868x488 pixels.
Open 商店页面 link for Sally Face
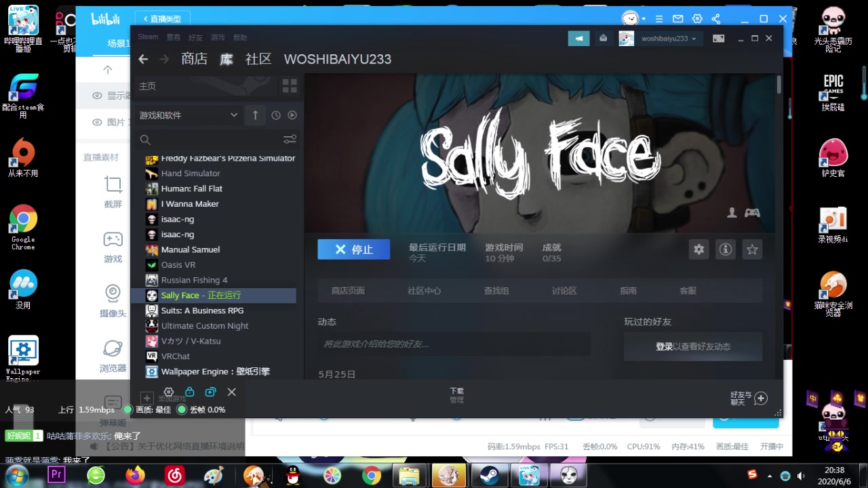(348, 291)
